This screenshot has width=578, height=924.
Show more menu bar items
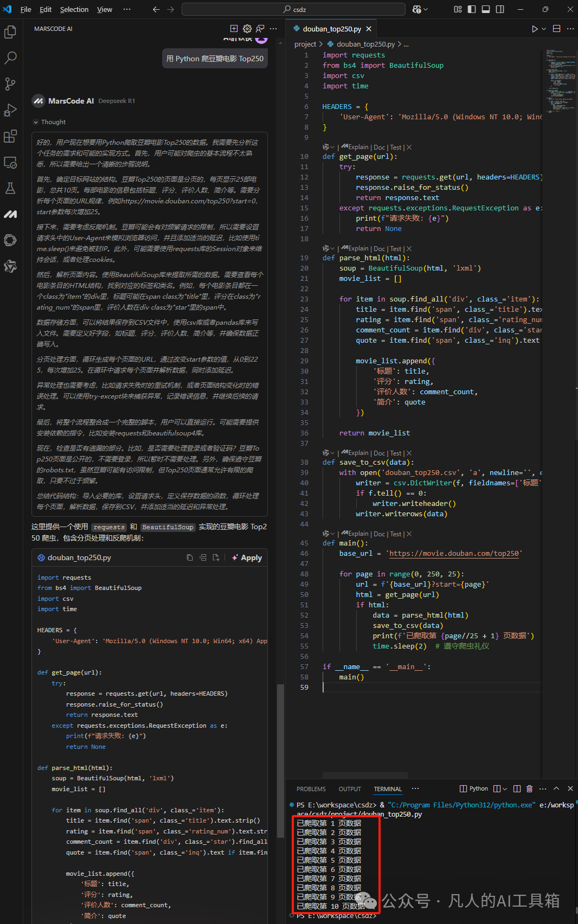pos(127,9)
